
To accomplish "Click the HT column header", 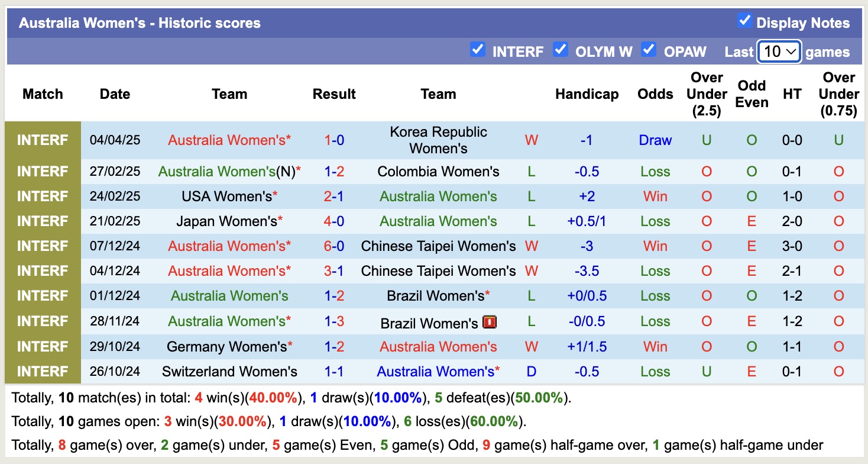I will pyautogui.click(x=791, y=94).
